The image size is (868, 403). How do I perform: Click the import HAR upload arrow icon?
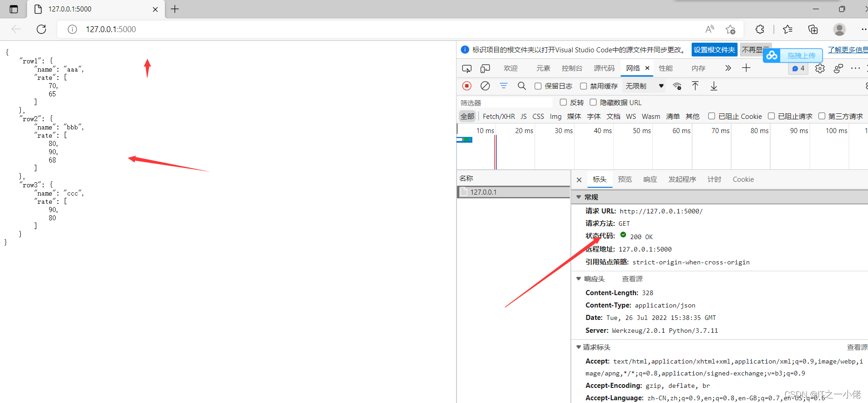click(695, 86)
